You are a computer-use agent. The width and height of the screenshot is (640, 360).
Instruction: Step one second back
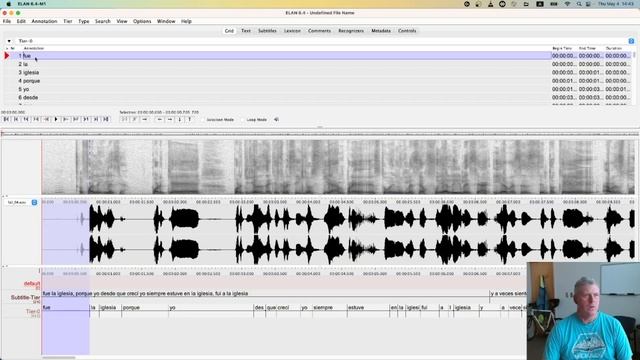pos(26,119)
